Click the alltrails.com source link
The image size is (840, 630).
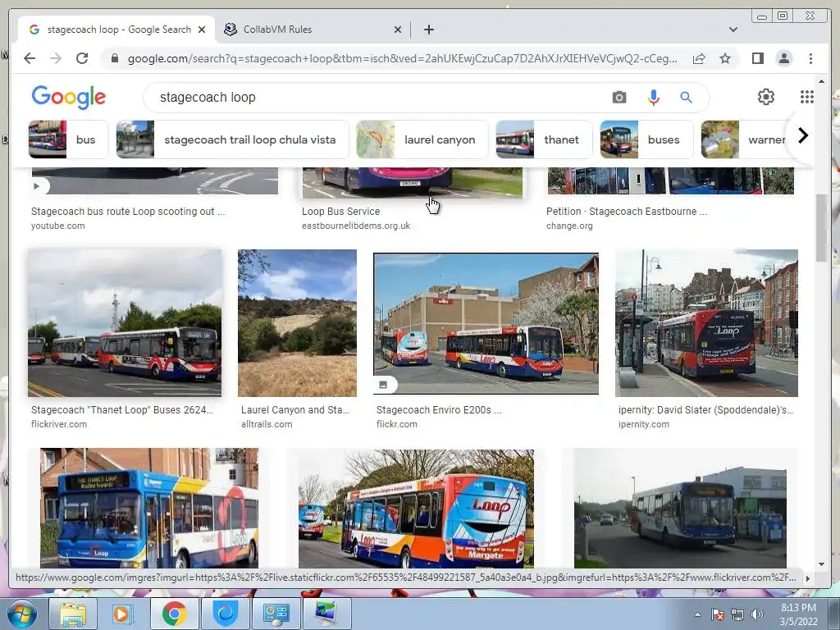pos(267,424)
